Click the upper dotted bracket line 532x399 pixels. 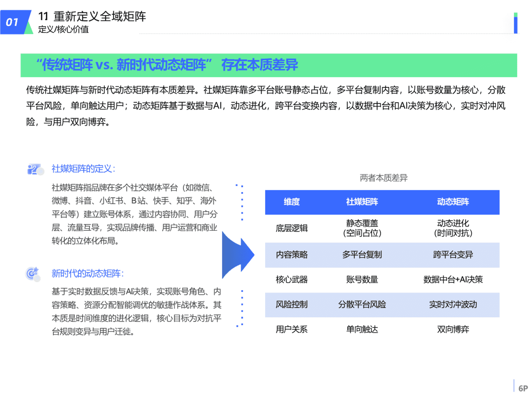(x=242, y=202)
